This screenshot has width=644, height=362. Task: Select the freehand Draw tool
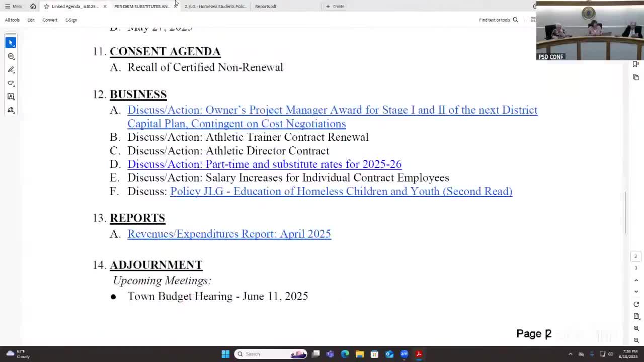pyautogui.click(x=11, y=83)
